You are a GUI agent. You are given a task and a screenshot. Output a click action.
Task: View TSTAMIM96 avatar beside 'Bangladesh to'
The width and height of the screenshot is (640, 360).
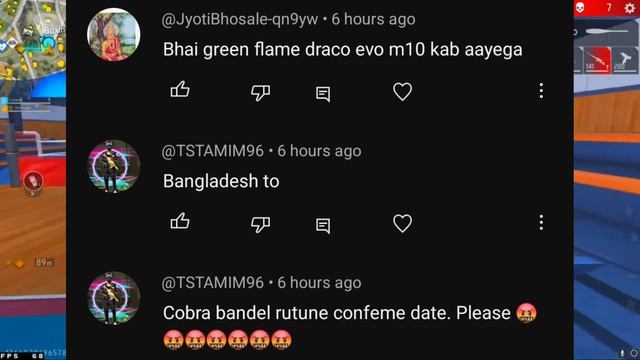[113, 166]
